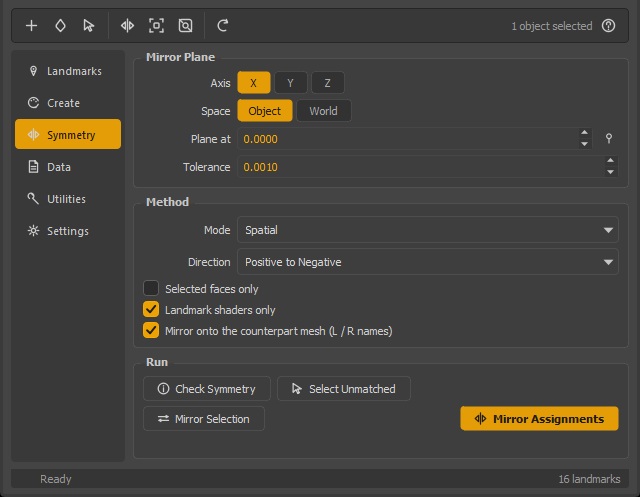Increase Tolerance with up arrow

point(610,161)
